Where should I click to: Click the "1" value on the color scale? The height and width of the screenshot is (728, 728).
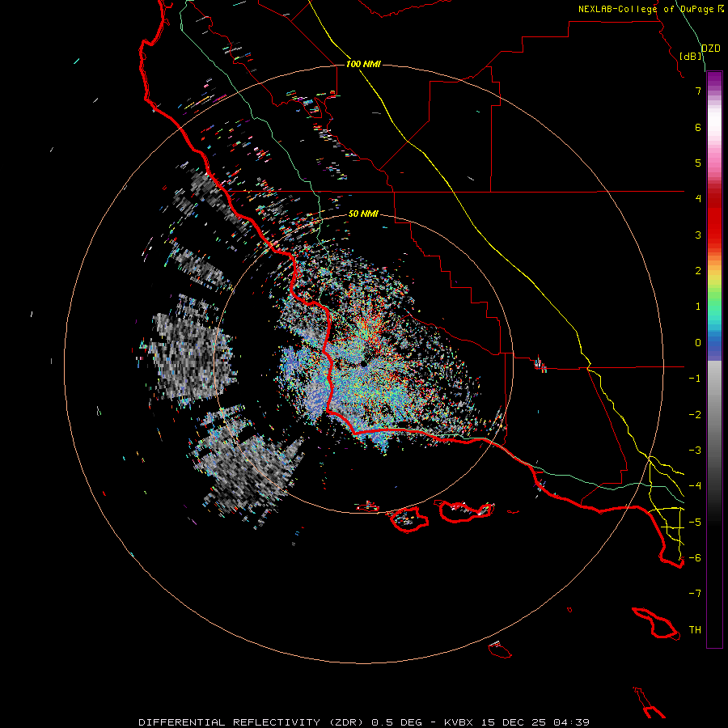(698, 307)
